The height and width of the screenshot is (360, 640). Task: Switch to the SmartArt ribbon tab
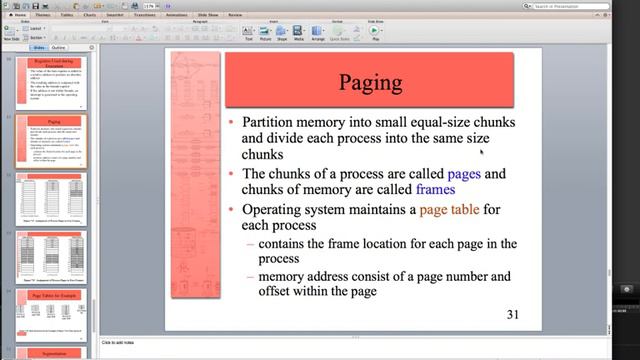click(x=115, y=15)
